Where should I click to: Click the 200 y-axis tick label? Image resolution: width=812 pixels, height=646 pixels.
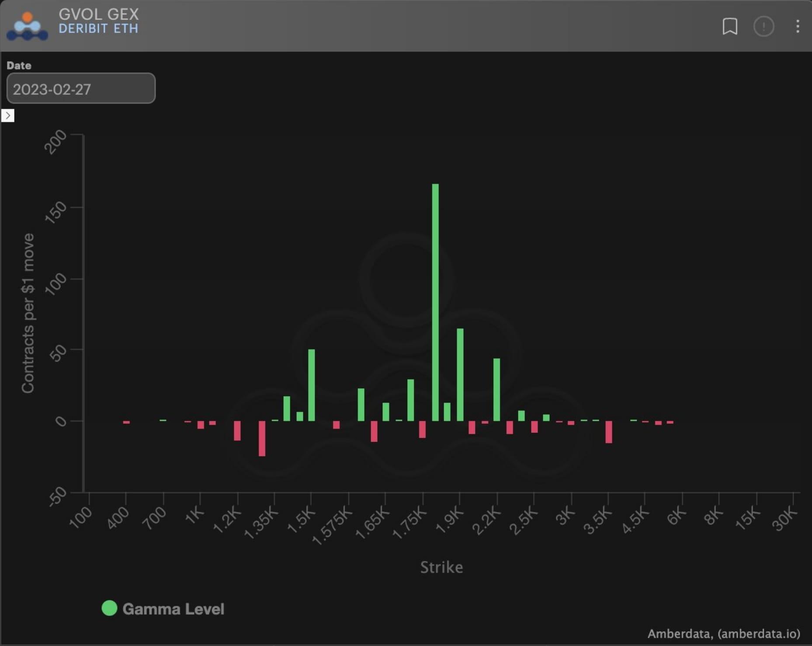56,142
